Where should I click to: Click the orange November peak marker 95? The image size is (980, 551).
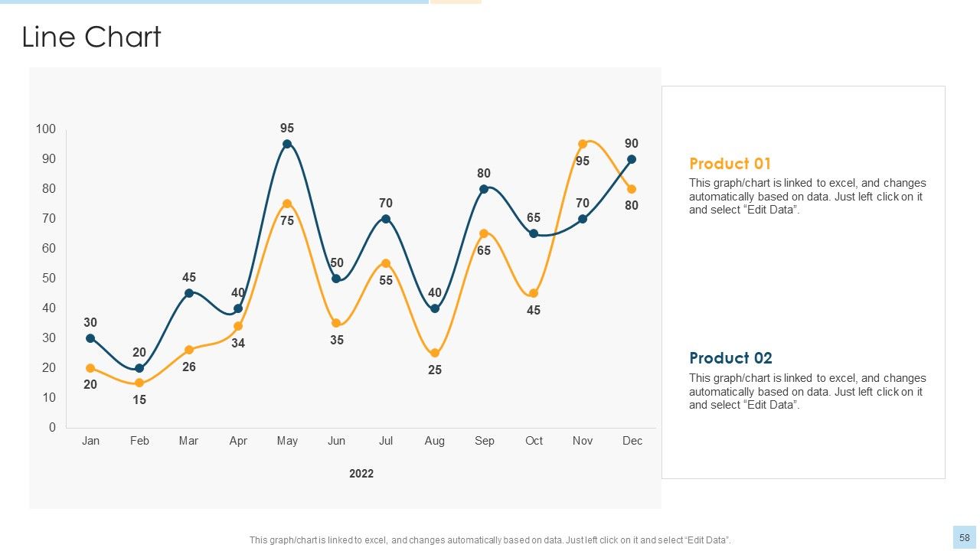(x=583, y=144)
